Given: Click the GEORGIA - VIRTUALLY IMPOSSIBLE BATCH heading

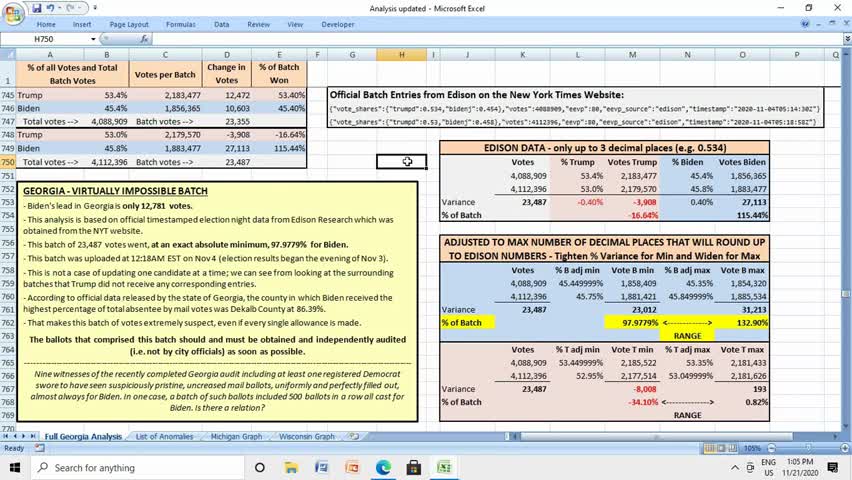Looking at the screenshot, I should [x=115, y=191].
